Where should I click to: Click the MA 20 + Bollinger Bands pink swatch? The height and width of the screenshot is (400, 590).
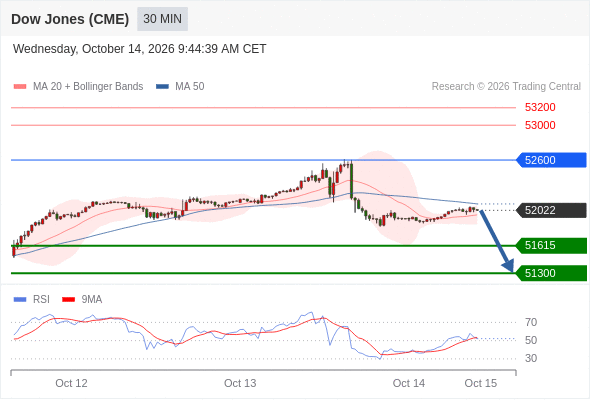point(20,87)
